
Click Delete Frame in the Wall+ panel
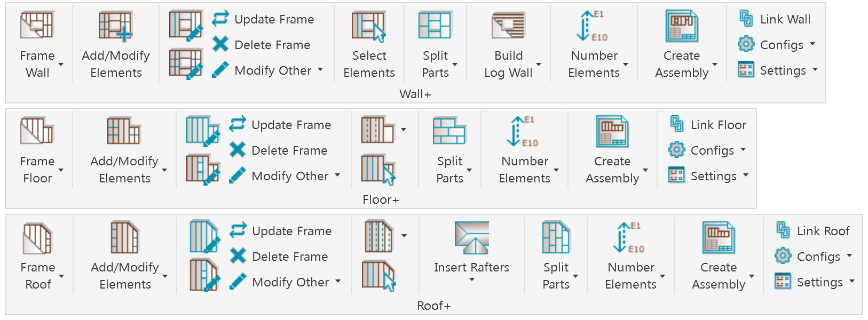[x=261, y=45]
